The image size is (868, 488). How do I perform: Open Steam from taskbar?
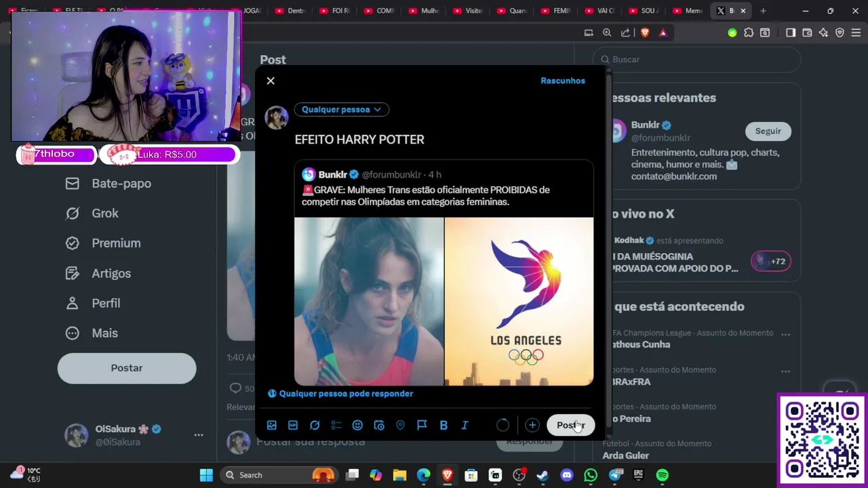tap(542, 475)
